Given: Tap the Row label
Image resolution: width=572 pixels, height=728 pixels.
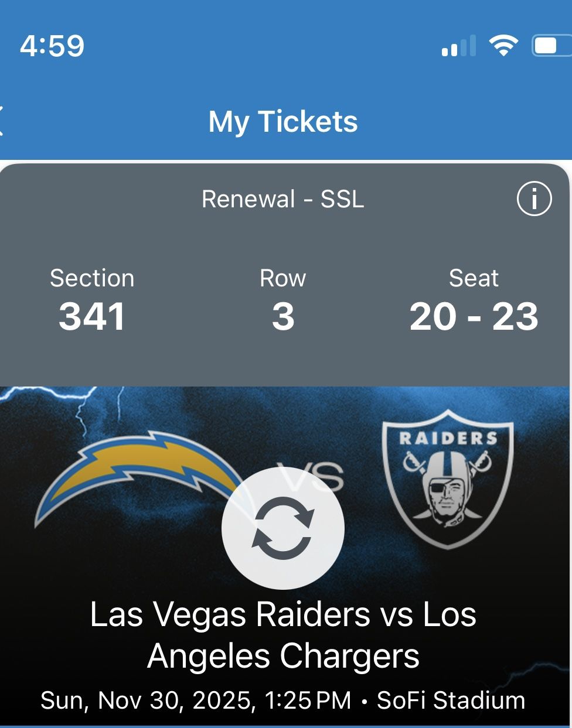Looking at the screenshot, I should click(x=283, y=278).
